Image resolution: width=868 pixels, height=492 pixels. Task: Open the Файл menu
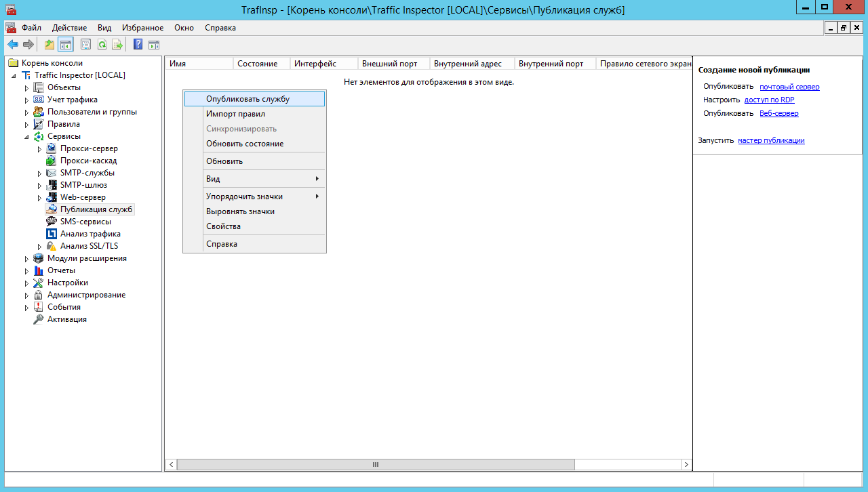[31, 28]
